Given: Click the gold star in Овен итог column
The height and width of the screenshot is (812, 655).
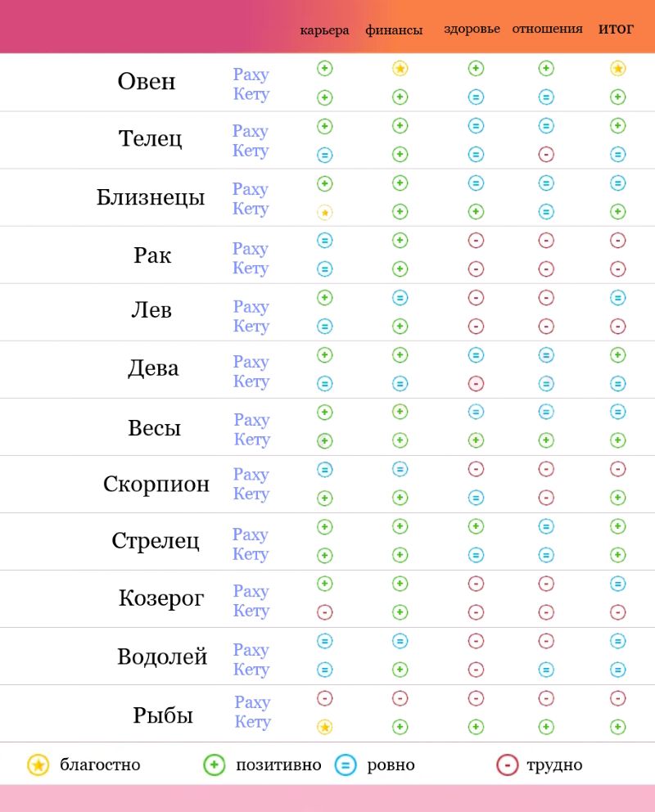Looking at the screenshot, I should click(x=618, y=69).
